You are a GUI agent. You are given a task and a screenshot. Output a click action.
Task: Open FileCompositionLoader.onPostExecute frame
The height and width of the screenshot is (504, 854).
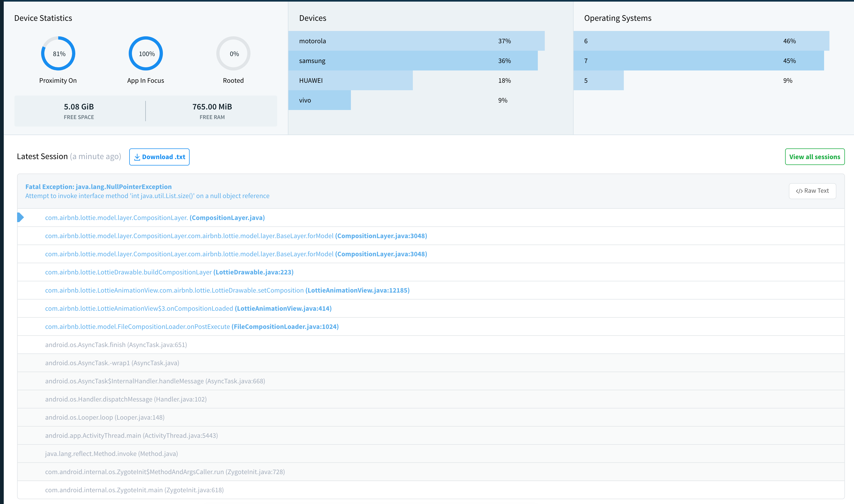(431, 327)
